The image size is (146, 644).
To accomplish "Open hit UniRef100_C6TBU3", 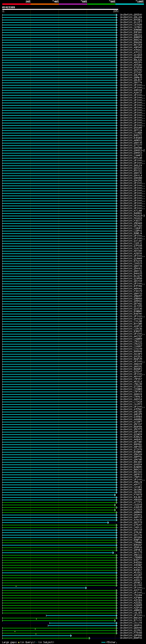I will click(131, 27).
